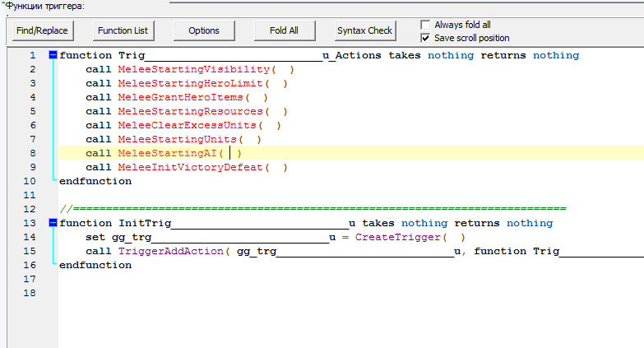Click the MeleeInitVictoryDefeat function name

[190, 167]
